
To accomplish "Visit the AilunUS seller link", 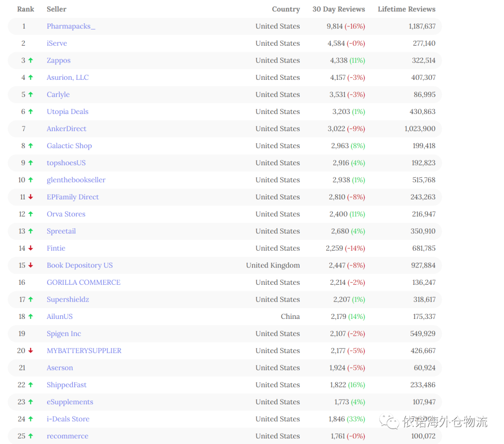I will coord(59,317).
